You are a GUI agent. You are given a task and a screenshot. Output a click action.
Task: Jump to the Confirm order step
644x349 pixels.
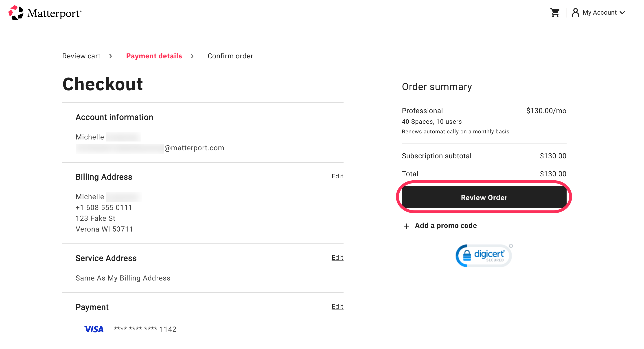(230, 56)
